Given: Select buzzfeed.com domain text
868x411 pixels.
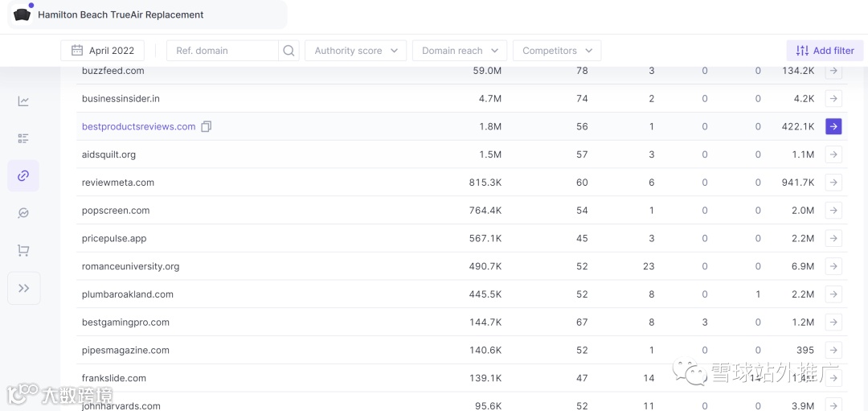Looking at the screenshot, I should 113,71.
